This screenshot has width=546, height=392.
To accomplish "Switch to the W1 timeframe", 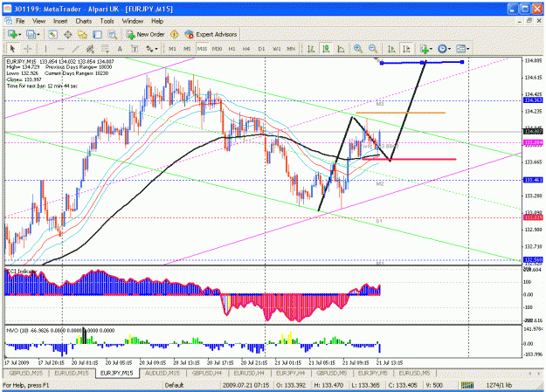I will coord(276,49).
